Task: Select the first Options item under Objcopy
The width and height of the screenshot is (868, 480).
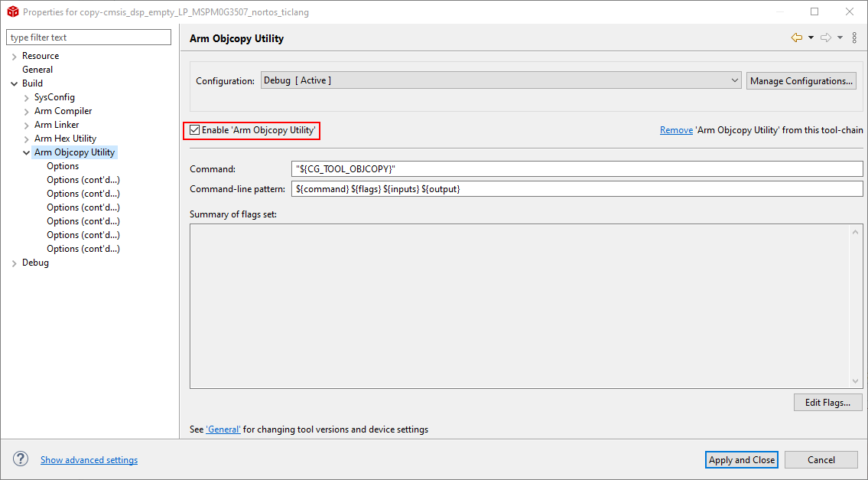Action: pos(63,166)
